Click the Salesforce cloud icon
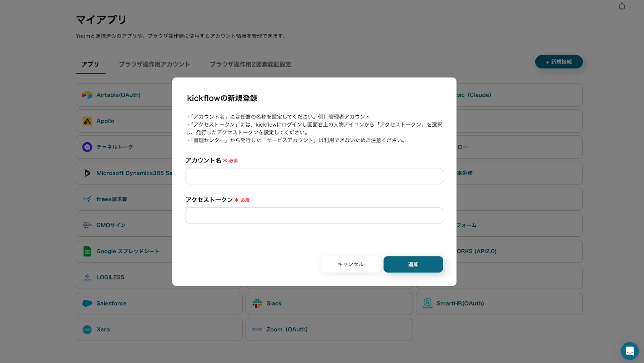 (x=87, y=304)
